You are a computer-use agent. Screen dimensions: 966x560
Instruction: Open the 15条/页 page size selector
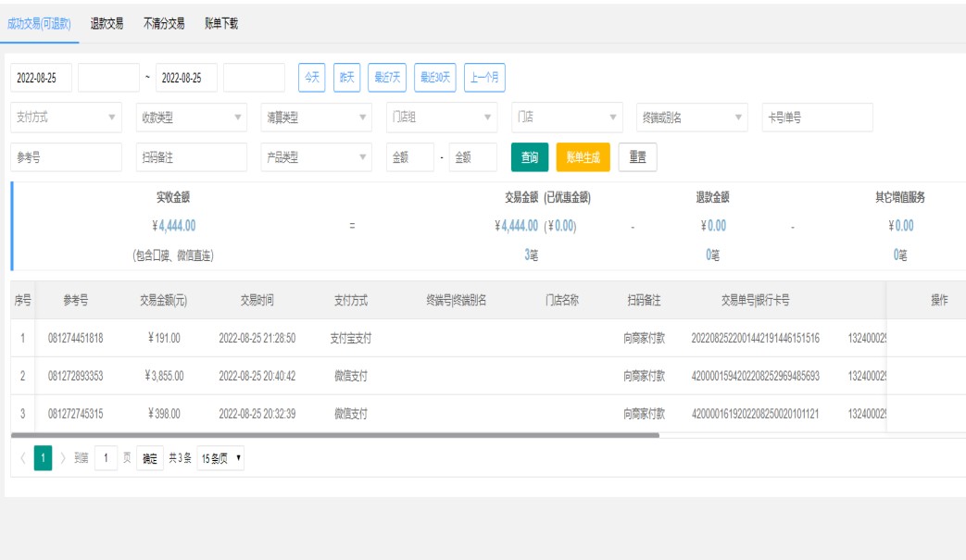(x=221, y=458)
